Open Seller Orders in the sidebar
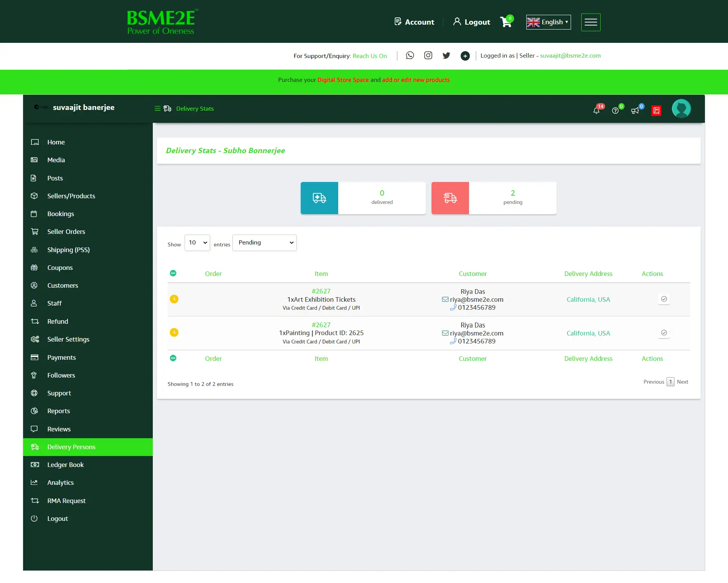728x583 pixels. (88, 232)
